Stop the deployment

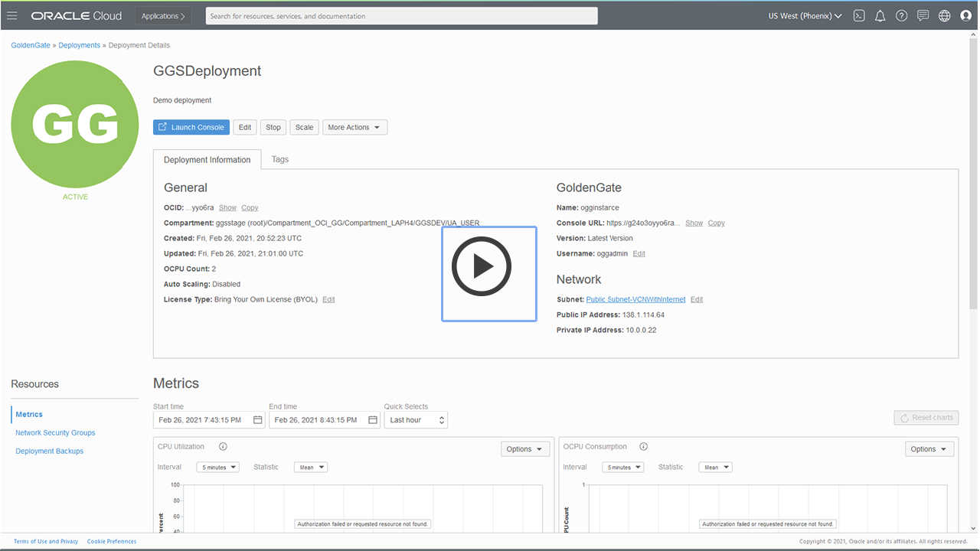click(x=273, y=128)
